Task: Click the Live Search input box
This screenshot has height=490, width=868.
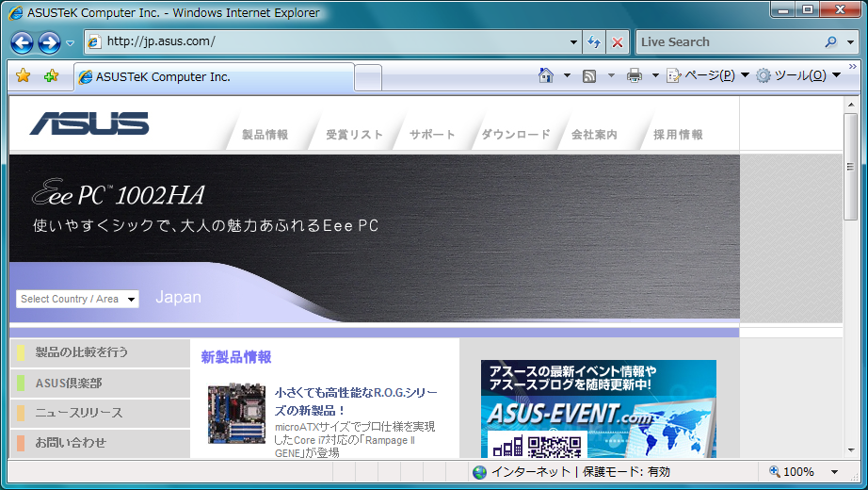Action: [x=728, y=42]
